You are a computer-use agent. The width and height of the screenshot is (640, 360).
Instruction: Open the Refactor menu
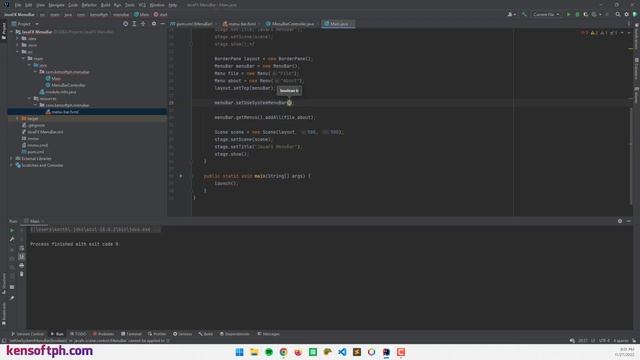(x=89, y=5)
